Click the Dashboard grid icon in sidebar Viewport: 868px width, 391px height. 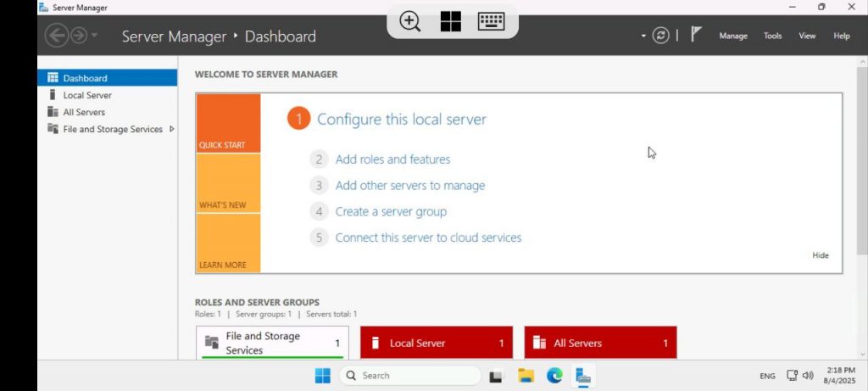click(x=53, y=78)
